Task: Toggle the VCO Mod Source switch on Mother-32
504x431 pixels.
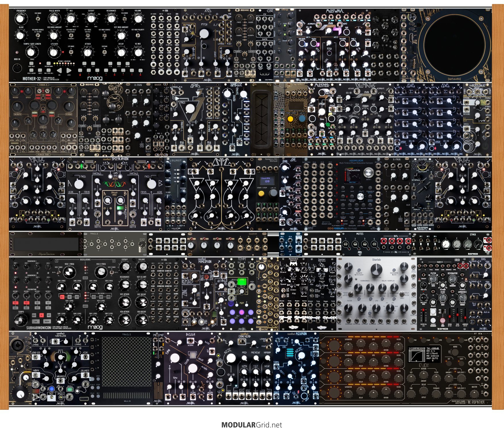Action: pyautogui.click(x=38, y=35)
